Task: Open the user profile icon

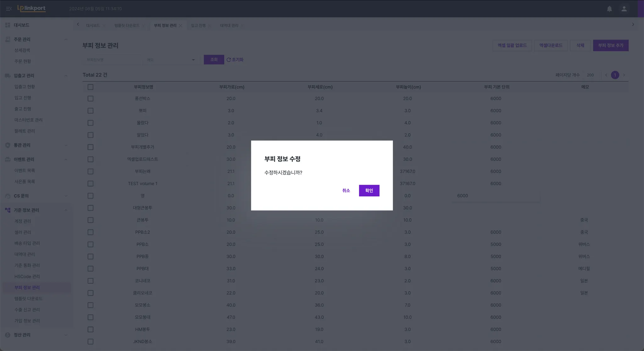Action: coord(624,9)
